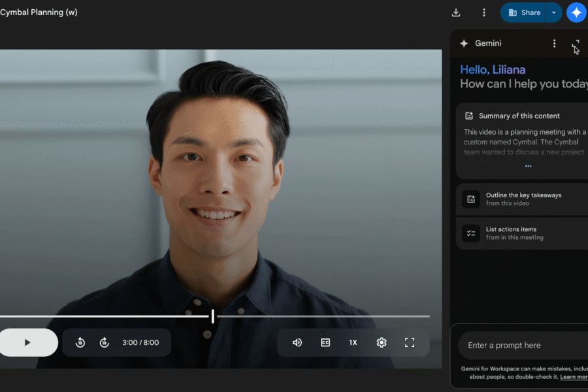Click the download icon in the top toolbar
588x392 pixels.
tap(455, 12)
